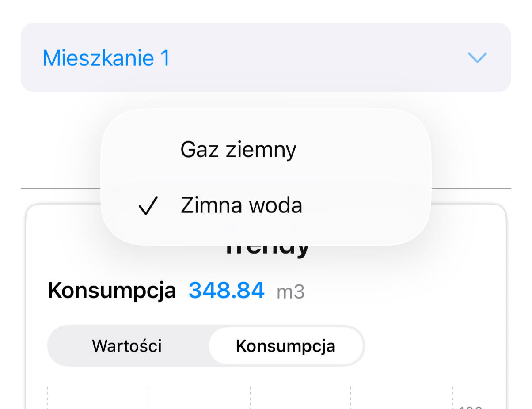Click the gray m3 unit label
Image resolution: width=532 pixels, height=409 pixels.
[290, 292]
